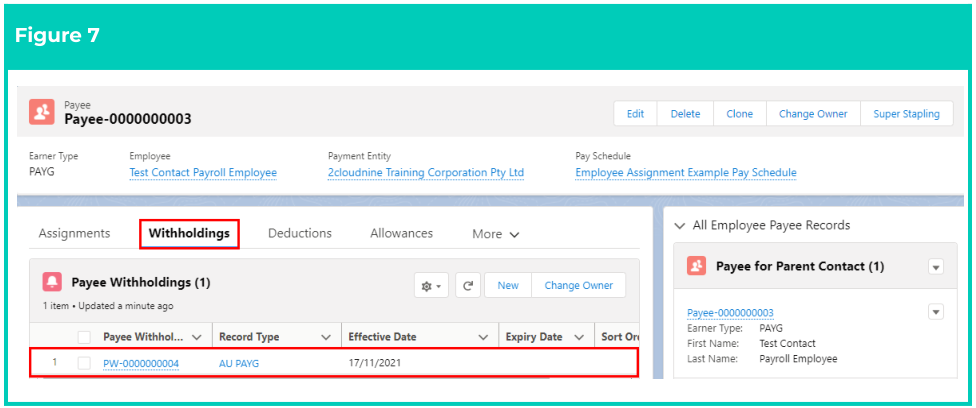
Task: Click Change Owner in the page header
Action: click(813, 113)
